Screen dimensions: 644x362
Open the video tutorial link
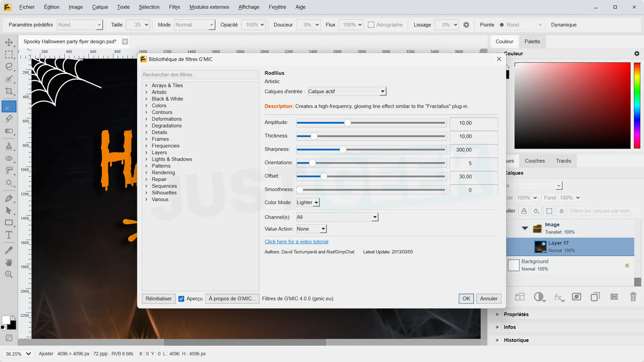297,242
